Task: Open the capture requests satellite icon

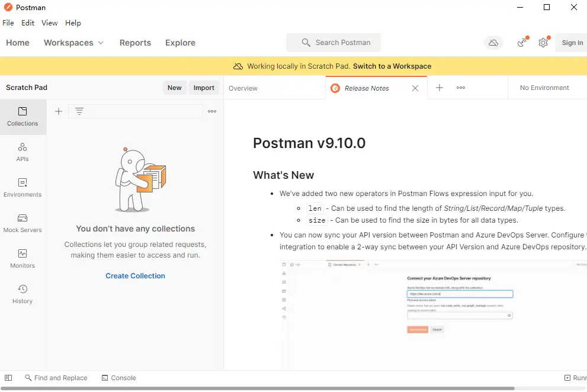Action: [x=522, y=43]
